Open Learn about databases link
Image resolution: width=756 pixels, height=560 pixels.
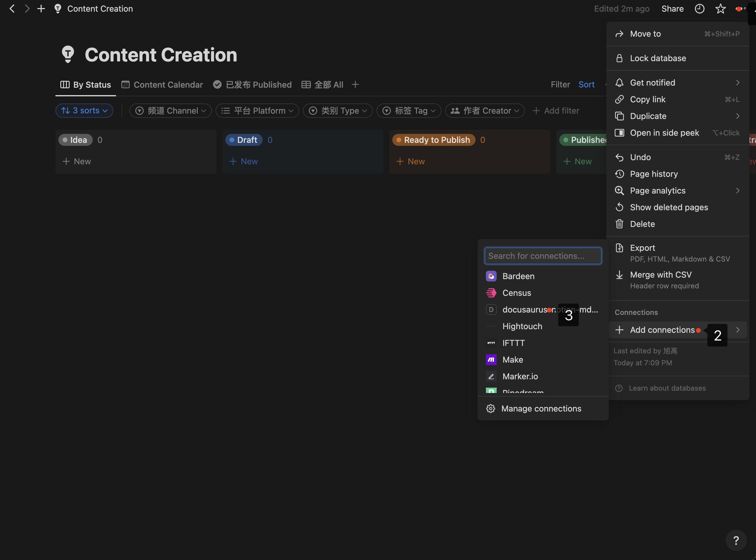(x=667, y=388)
